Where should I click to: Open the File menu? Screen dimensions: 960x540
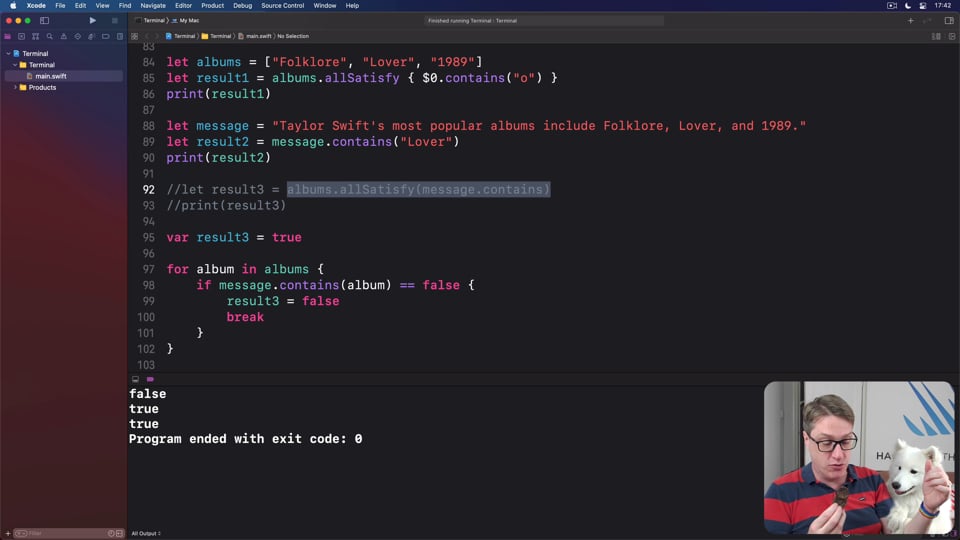pos(60,6)
